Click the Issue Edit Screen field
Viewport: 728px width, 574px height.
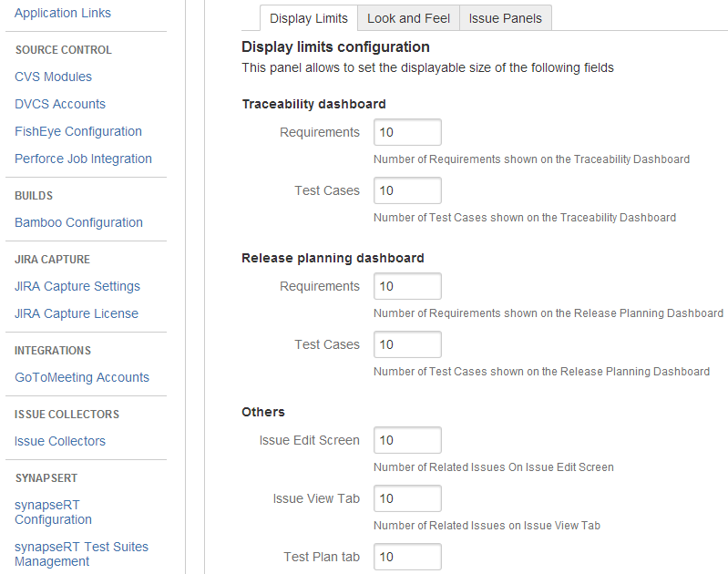407,440
